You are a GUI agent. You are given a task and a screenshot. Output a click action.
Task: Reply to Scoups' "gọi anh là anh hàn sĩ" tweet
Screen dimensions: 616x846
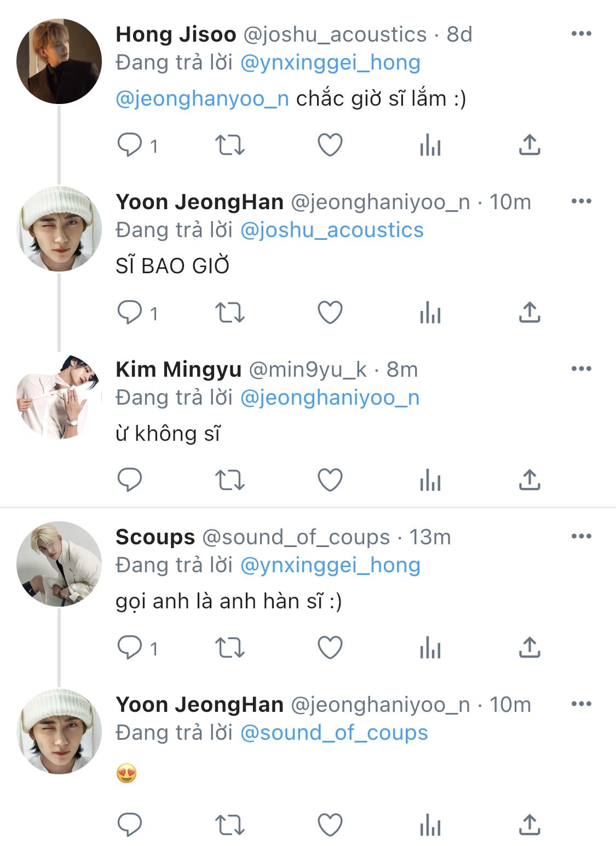(x=130, y=648)
